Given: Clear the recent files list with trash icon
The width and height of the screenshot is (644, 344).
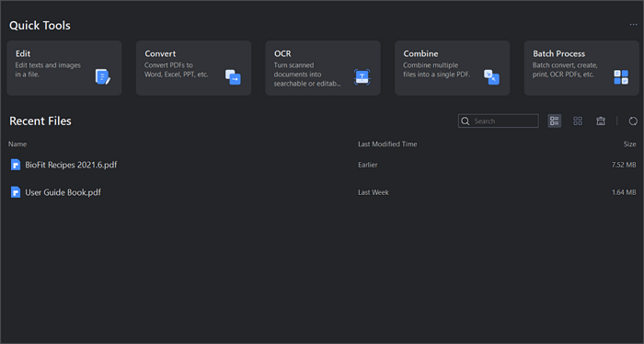Looking at the screenshot, I should (601, 120).
